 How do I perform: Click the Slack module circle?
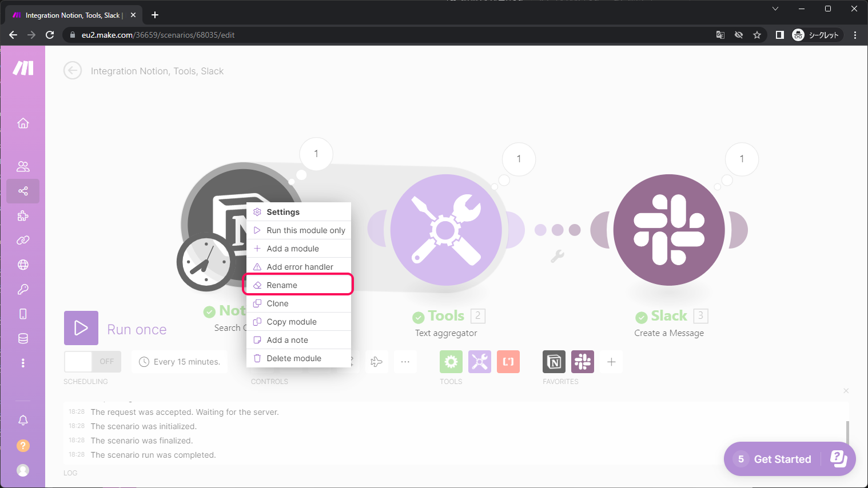[669, 230]
